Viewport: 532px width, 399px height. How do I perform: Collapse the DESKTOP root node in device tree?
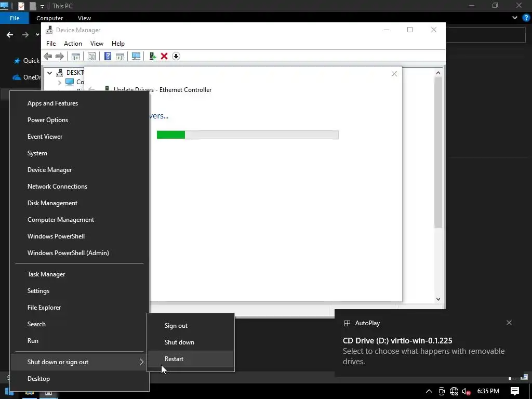pos(49,73)
